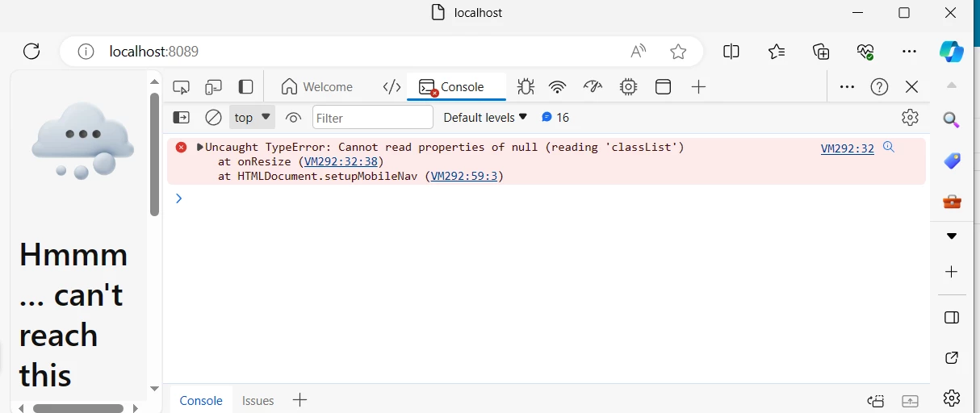Switch to the Console tab
This screenshot has height=413, width=980.
coord(456,87)
